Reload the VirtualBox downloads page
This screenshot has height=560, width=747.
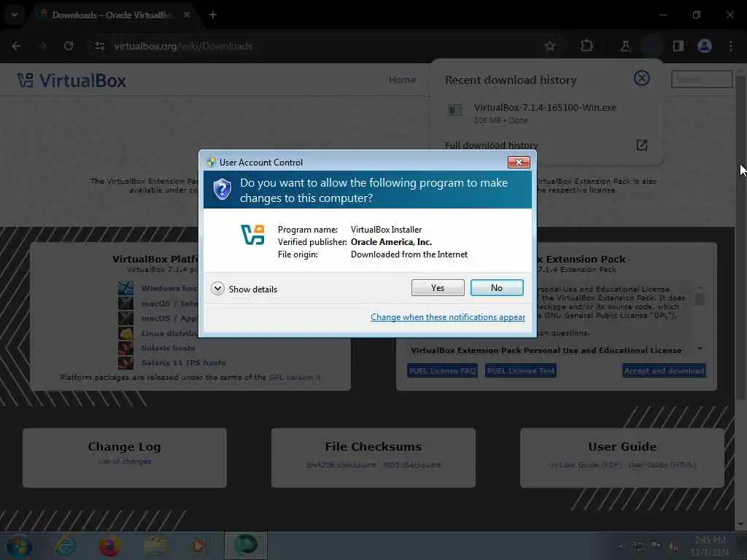69,46
